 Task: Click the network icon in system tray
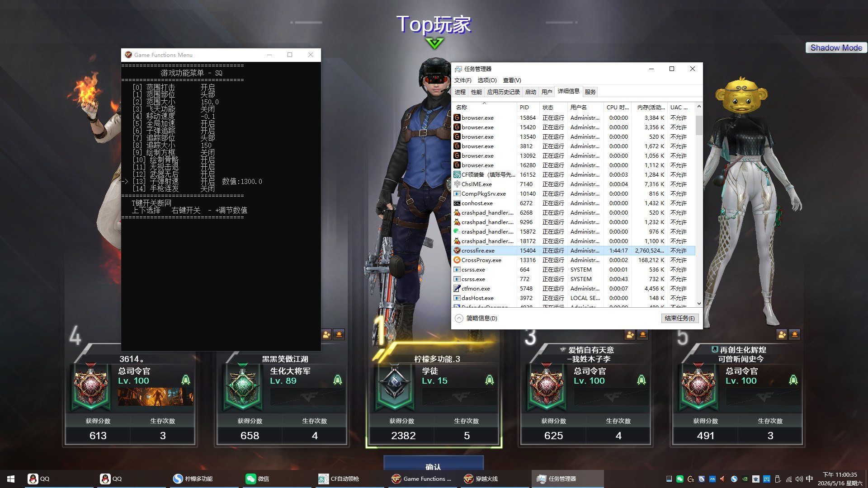[789, 479]
